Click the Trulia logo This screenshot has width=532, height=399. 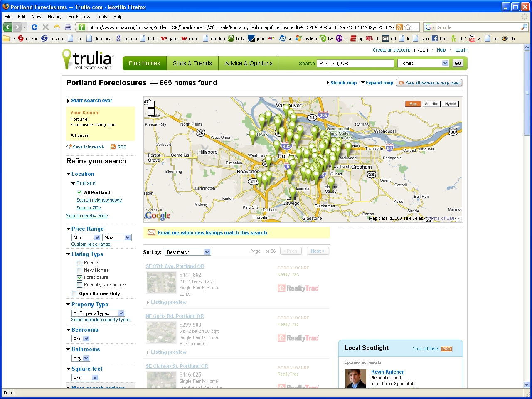(x=88, y=60)
